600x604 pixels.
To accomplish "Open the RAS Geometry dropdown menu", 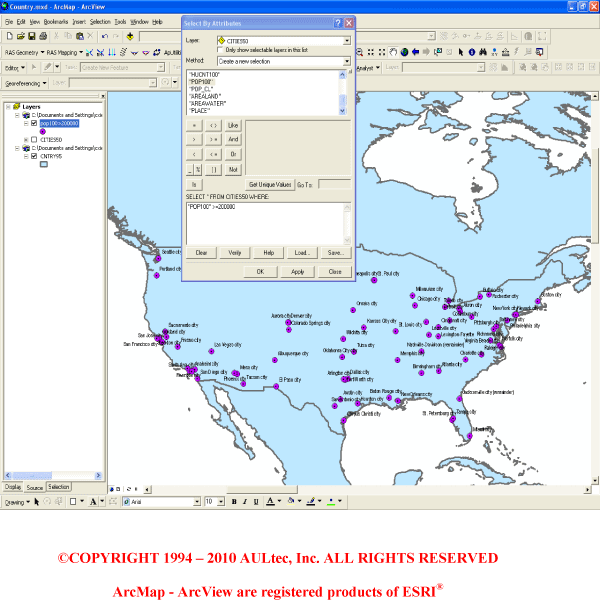I will [24, 52].
